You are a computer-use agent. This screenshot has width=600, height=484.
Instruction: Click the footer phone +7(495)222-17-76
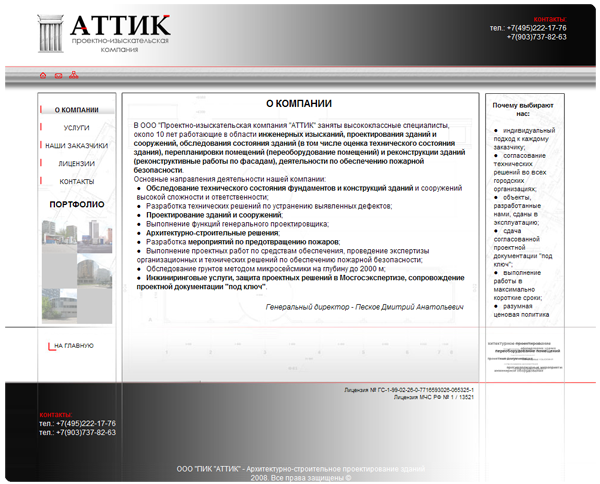tap(86, 424)
